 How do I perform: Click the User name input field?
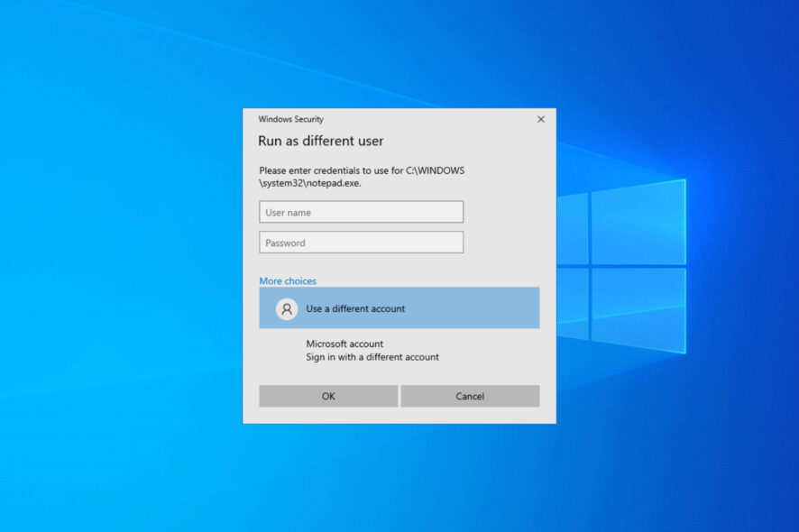(x=361, y=212)
